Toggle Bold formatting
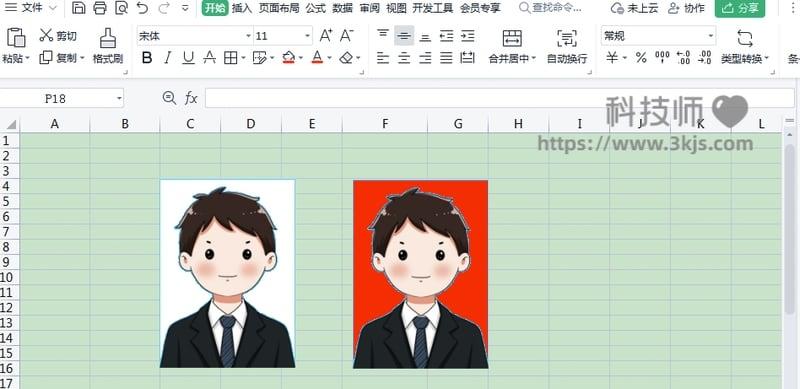 (x=147, y=58)
